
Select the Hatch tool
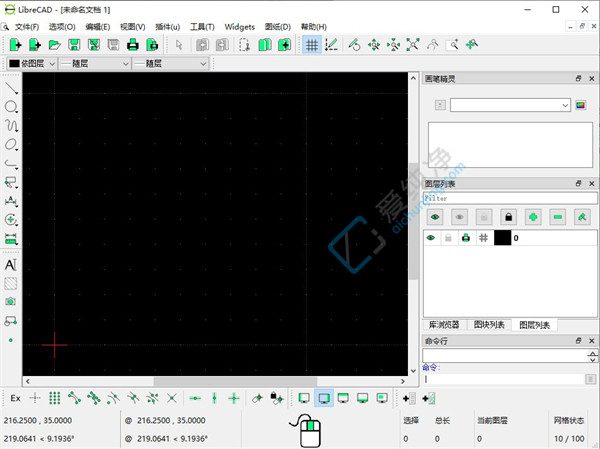click(x=11, y=284)
